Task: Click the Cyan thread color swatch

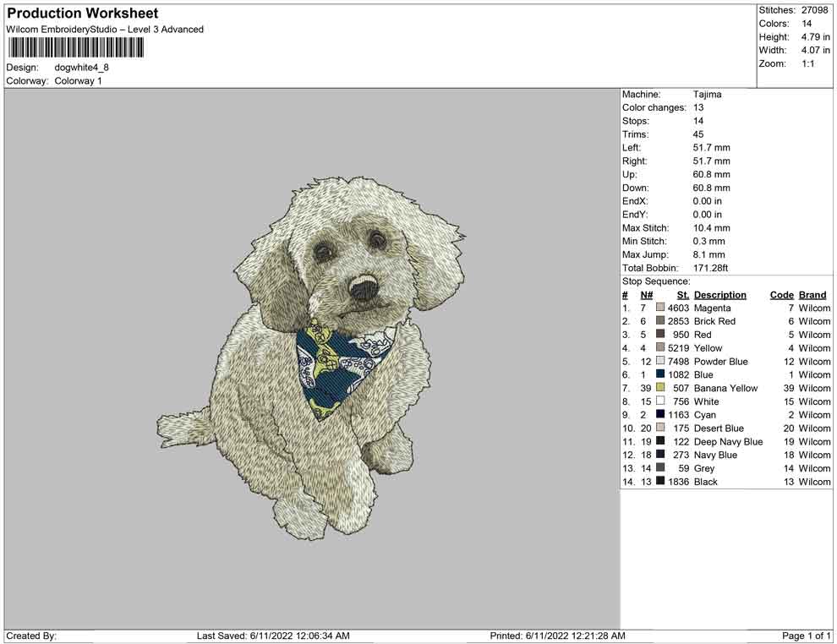Action: [660, 414]
